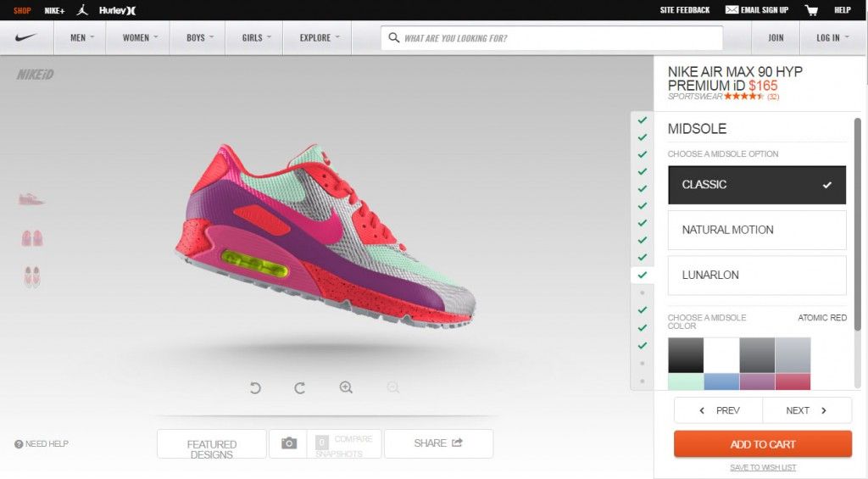Open FEATURED DESIGNS
The image size is (868, 479).
coord(211,444)
